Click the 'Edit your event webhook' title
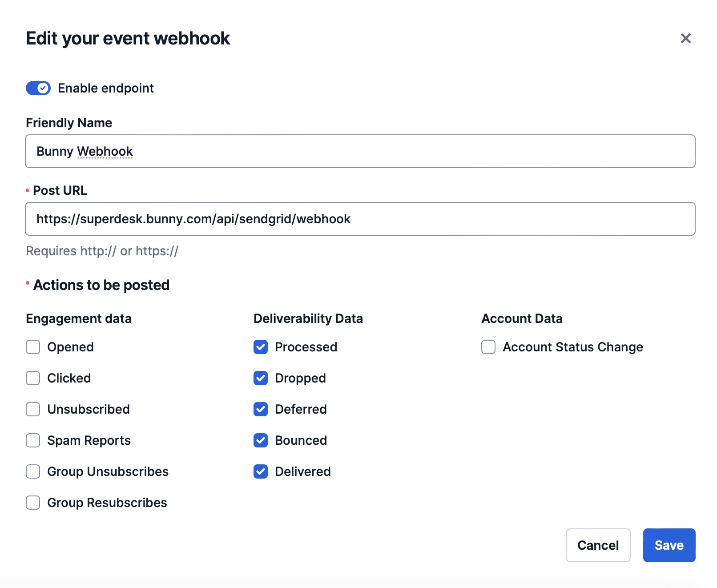717x588 pixels. point(128,39)
